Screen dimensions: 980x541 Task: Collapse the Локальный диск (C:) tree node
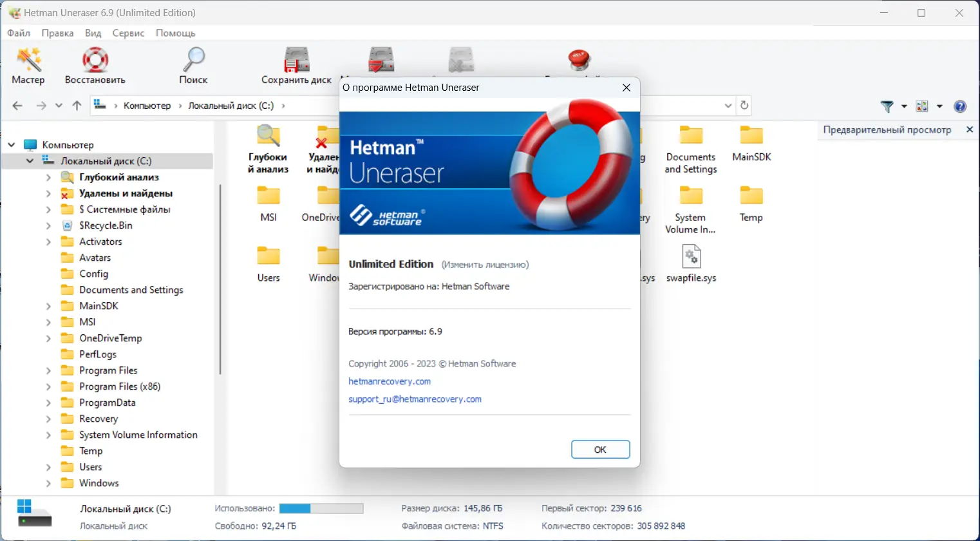30,160
